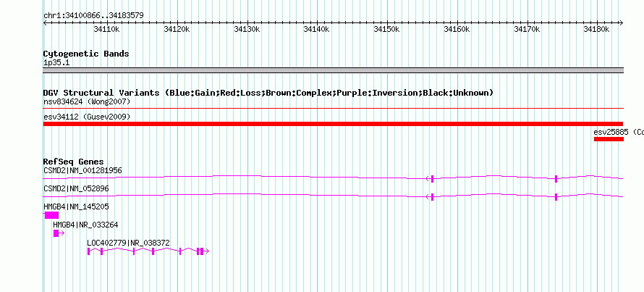644x292 pixels.
Task: Click the CSMD2|NM_001281956 transcript label
Action: (83, 170)
